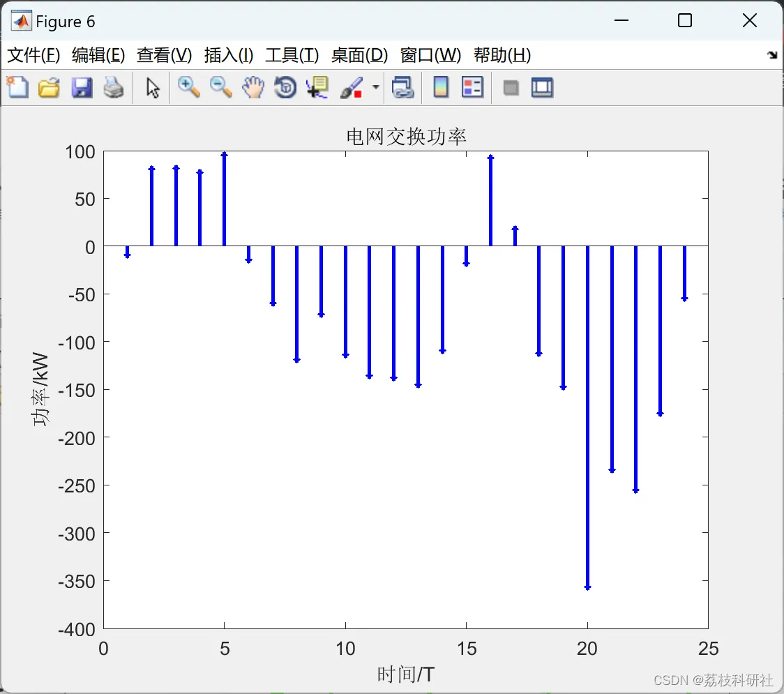
Task: Click the stem bar at time 5
Action: coord(224,199)
